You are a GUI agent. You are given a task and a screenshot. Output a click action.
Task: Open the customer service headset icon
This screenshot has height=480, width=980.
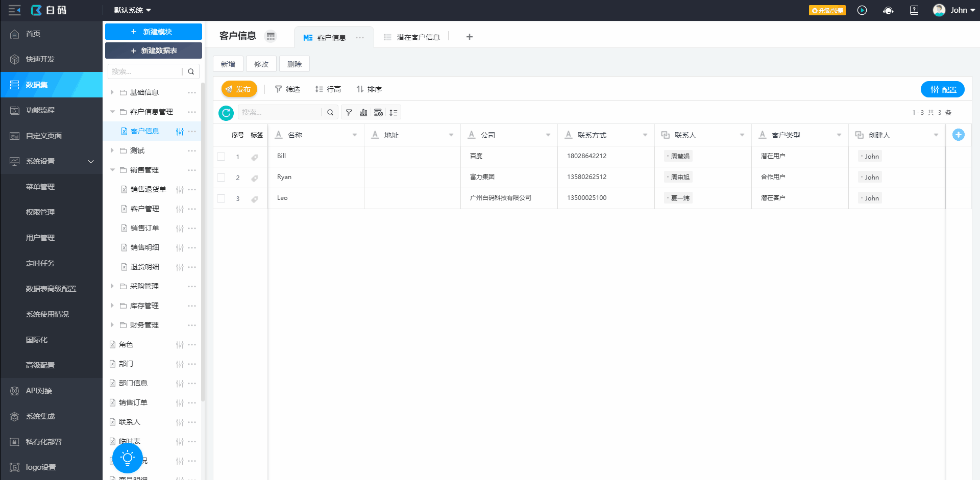pyautogui.click(x=888, y=10)
